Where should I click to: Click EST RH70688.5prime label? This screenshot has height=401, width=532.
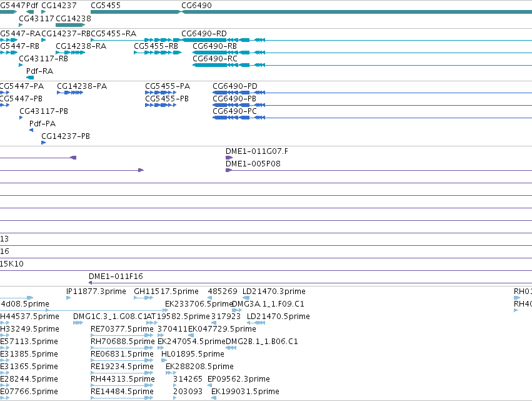(x=123, y=342)
